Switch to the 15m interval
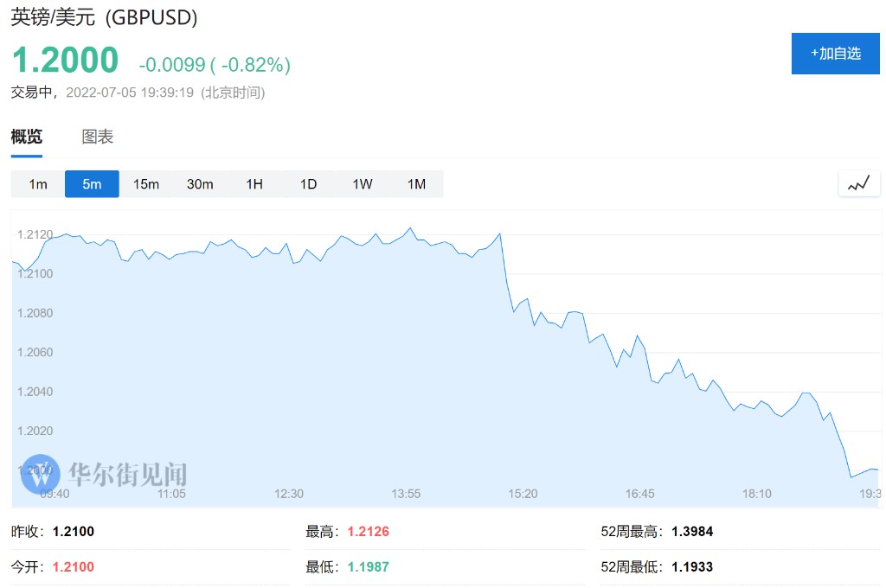The width and height of the screenshot is (886, 588). pos(146,183)
